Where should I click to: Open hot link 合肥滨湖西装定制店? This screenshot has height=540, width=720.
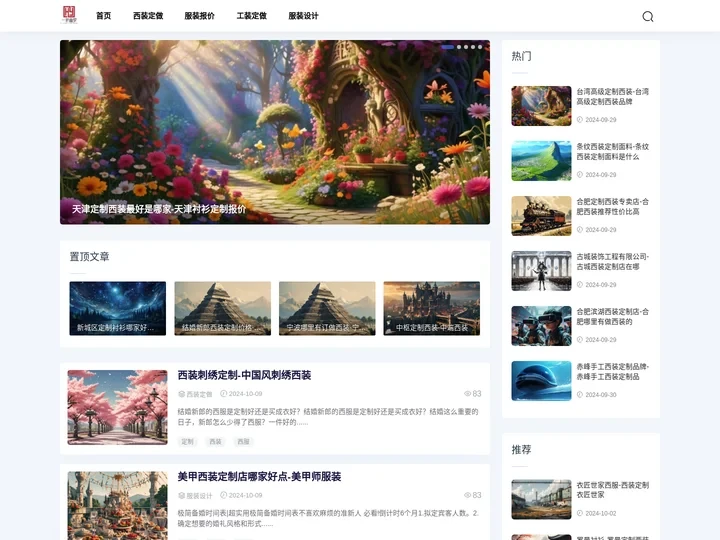[613, 317]
